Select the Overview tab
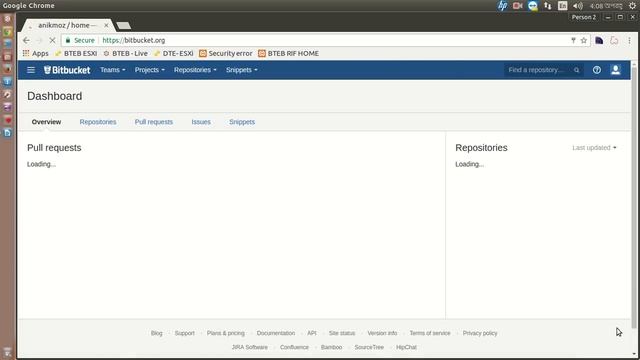 [x=47, y=122]
